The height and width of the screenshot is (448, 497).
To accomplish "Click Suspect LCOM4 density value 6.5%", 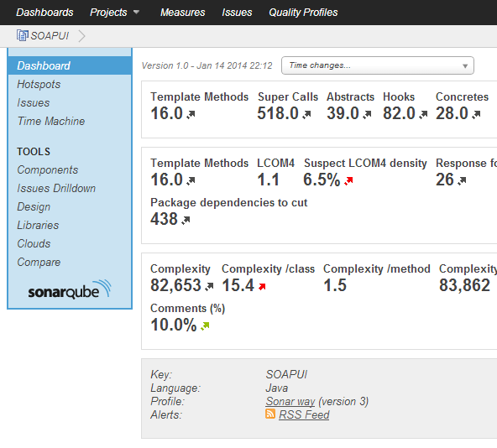I will pos(322,180).
